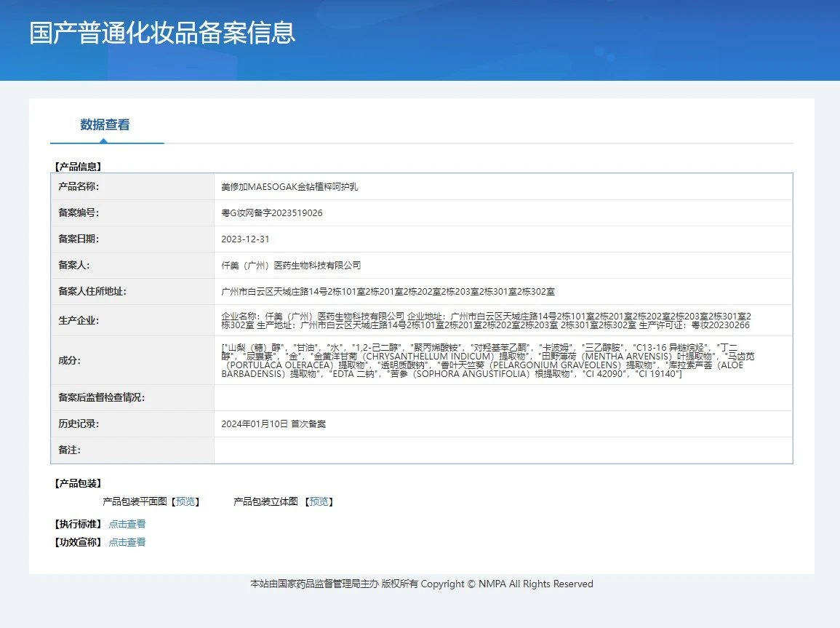This screenshot has width=840, height=628.
Task: Click the 备案后监督检查情况 label cell
Action: (x=132, y=397)
